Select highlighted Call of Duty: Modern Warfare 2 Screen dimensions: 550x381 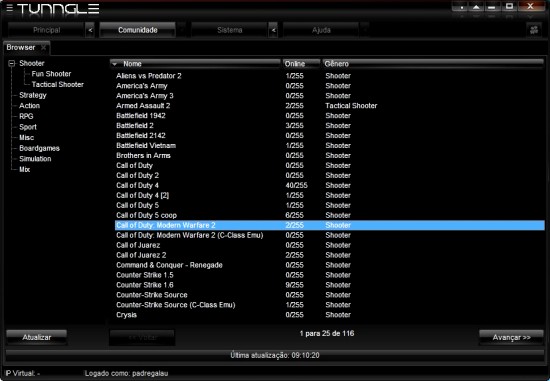pos(329,225)
